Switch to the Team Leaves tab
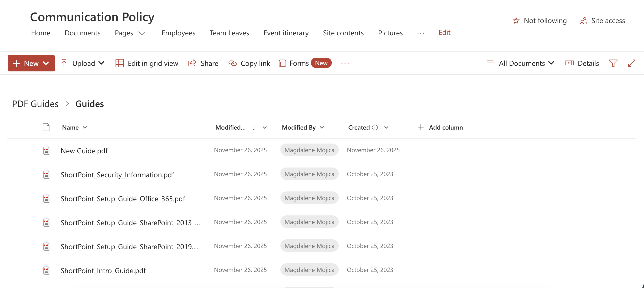The image size is (644, 288). (x=229, y=33)
